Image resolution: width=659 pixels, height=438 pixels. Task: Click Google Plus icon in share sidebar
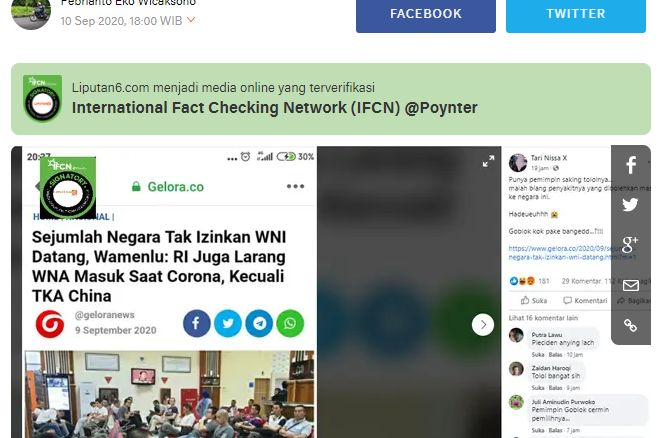pos(630,244)
